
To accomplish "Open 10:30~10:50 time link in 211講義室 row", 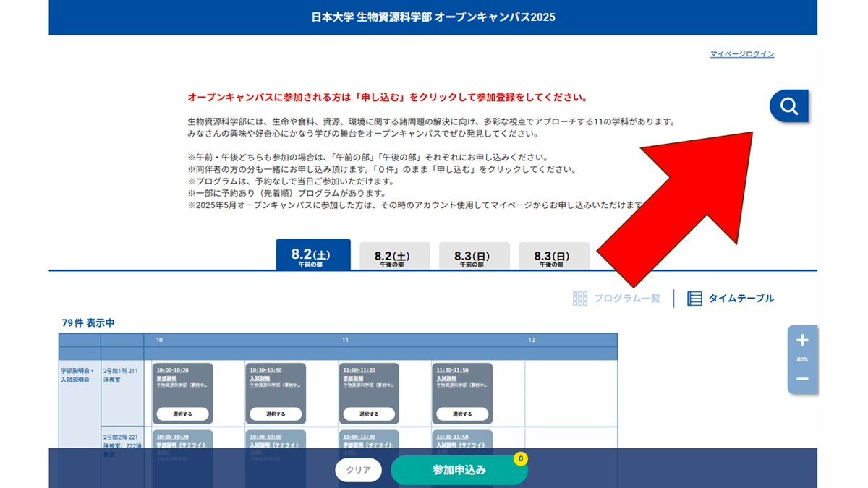I will [x=265, y=370].
